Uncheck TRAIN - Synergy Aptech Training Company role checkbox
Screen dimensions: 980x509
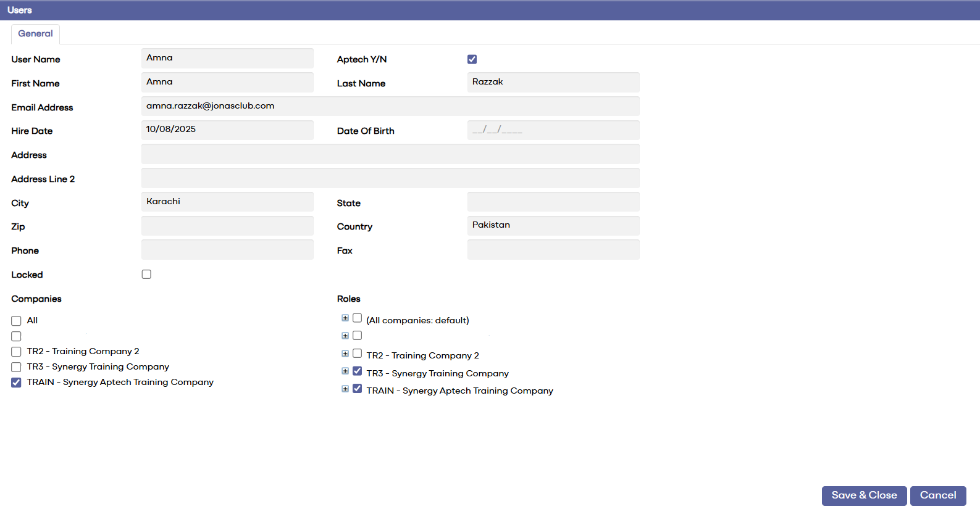(357, 389)
